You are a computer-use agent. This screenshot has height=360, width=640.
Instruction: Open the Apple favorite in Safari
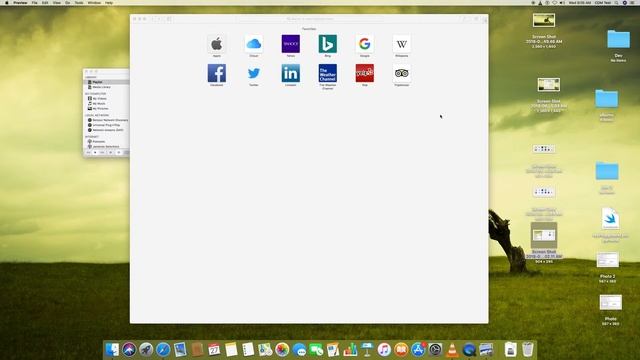coord(216,44)
